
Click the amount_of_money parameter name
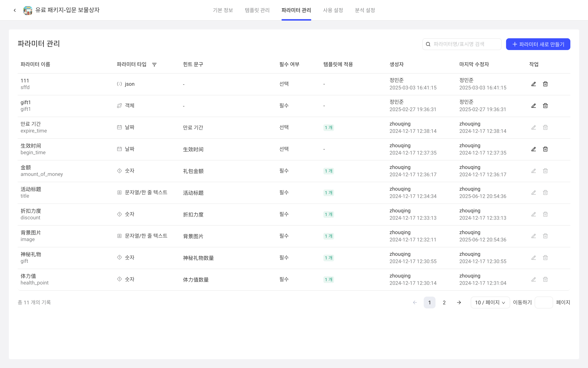click(x=42, y=174)
